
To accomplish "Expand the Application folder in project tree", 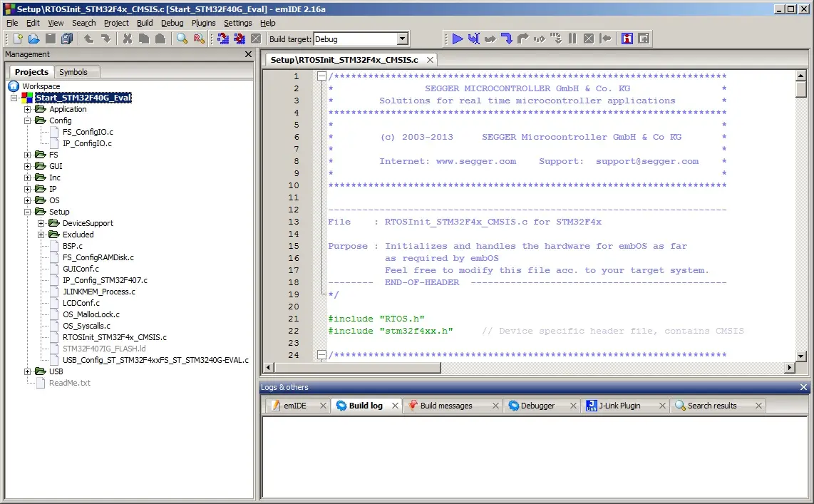I will click(x=28, y=109).
